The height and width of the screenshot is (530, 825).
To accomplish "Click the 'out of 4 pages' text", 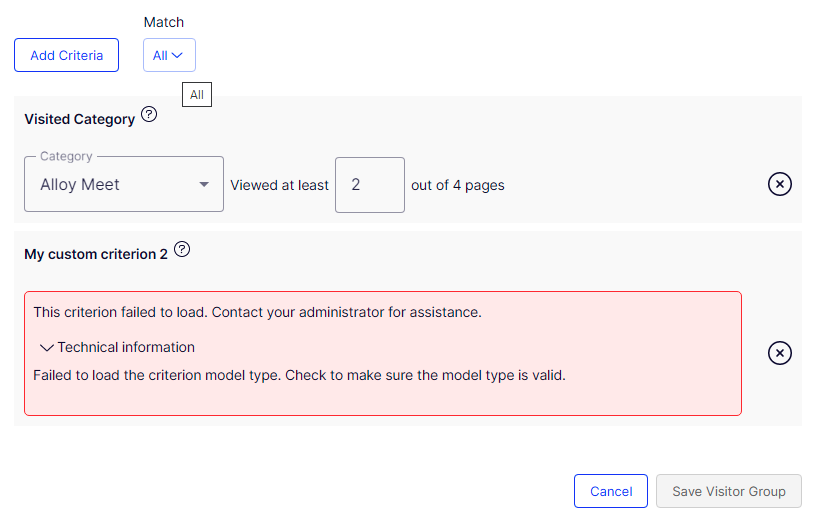I will click(x=458, y=185).
